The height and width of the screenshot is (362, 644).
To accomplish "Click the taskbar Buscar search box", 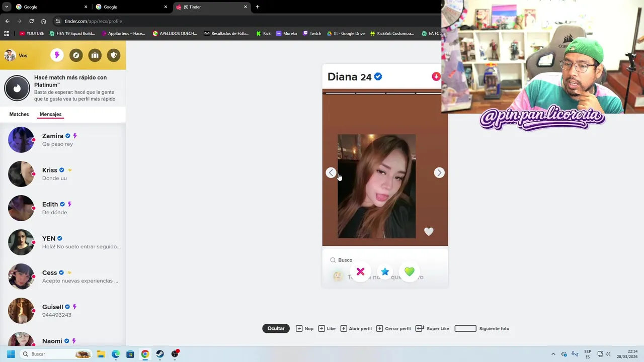I will 56,354.
